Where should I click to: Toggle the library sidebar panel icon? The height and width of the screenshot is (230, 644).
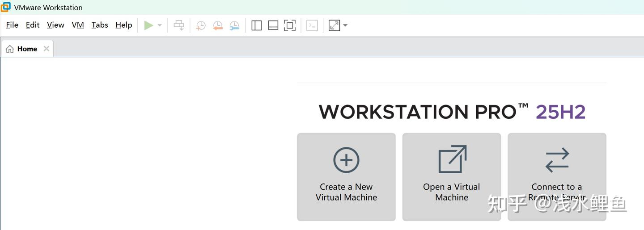256,25
